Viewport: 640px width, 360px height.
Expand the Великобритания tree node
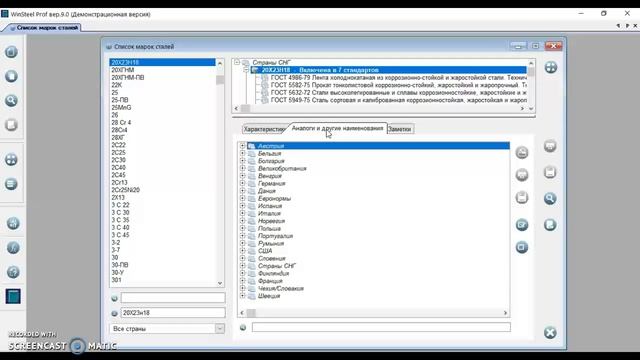point(242,168)
